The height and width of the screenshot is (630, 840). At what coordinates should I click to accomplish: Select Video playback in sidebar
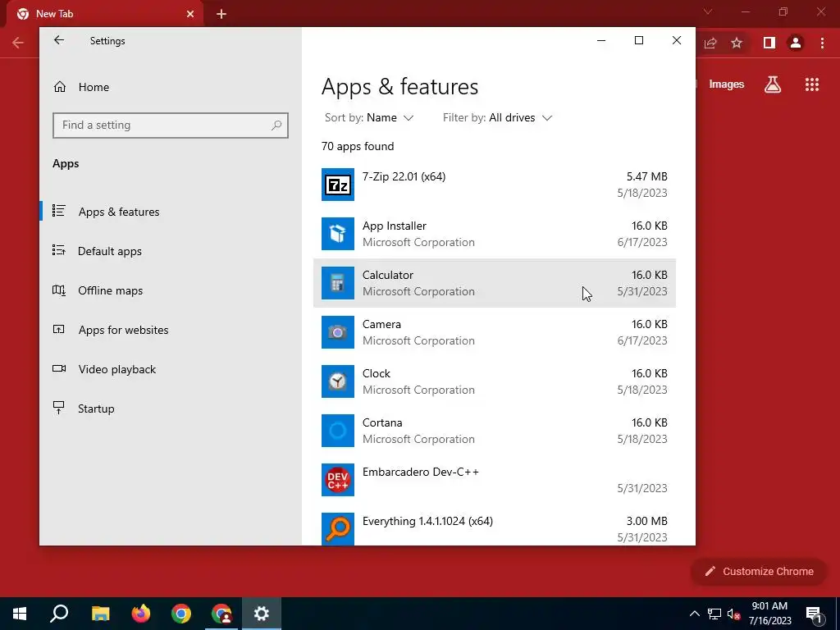[171, 369]
